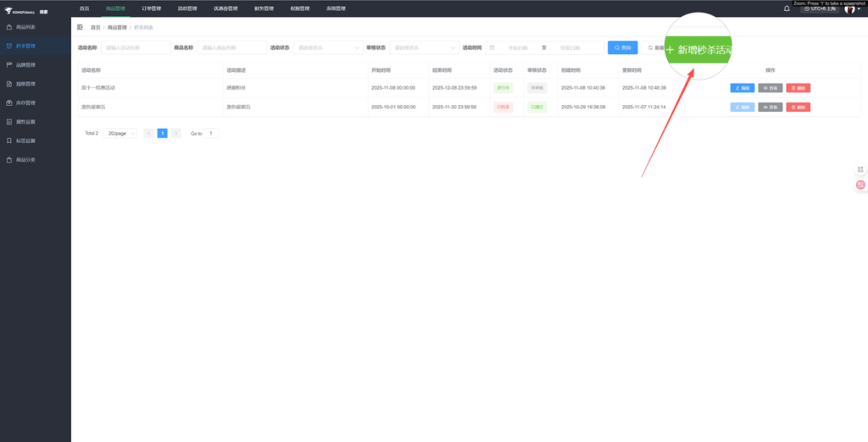Open 库存管理 in the sidebar
The image size is (868, 442).
point(25,102)
